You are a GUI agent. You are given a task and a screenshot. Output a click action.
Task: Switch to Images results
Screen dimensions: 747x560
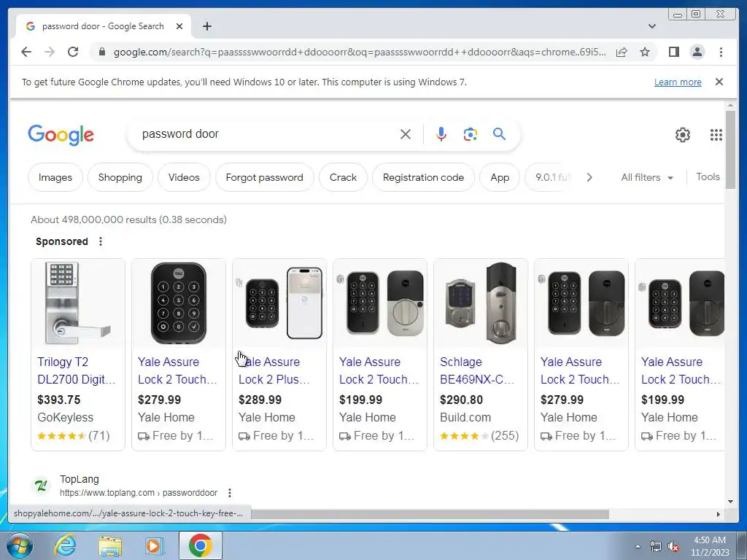tap(55, 177)
